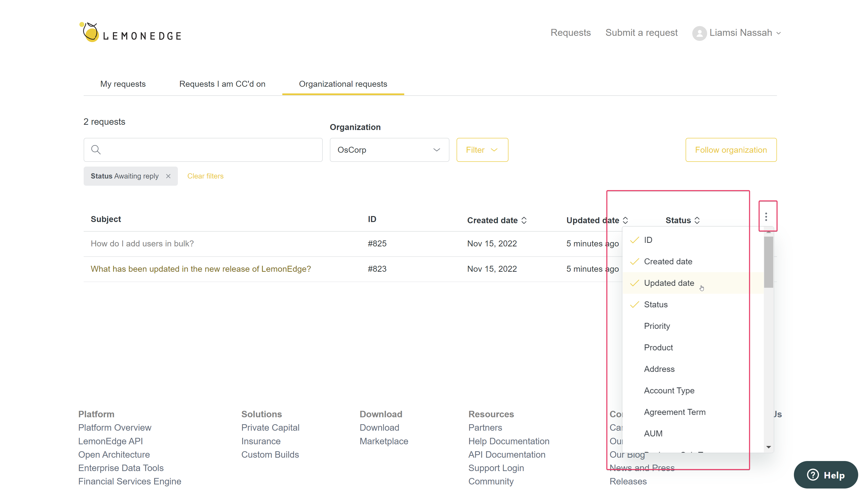Enable the Product column
Image resolution: width=868 pixels, height=494 pixels.
pyautogui.click(x=693, y=347)
